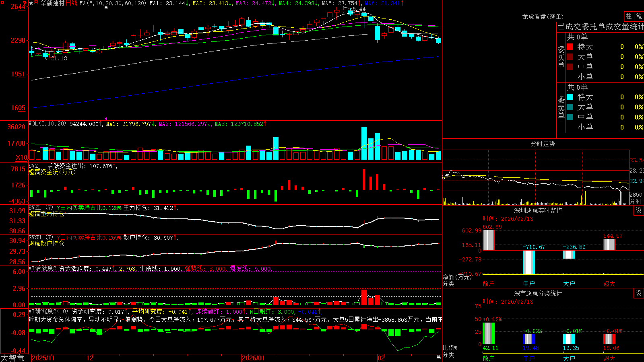Jump to 2026/01 on the timeline
Screen dimensions: 644x362
click(x=253, y=358)
